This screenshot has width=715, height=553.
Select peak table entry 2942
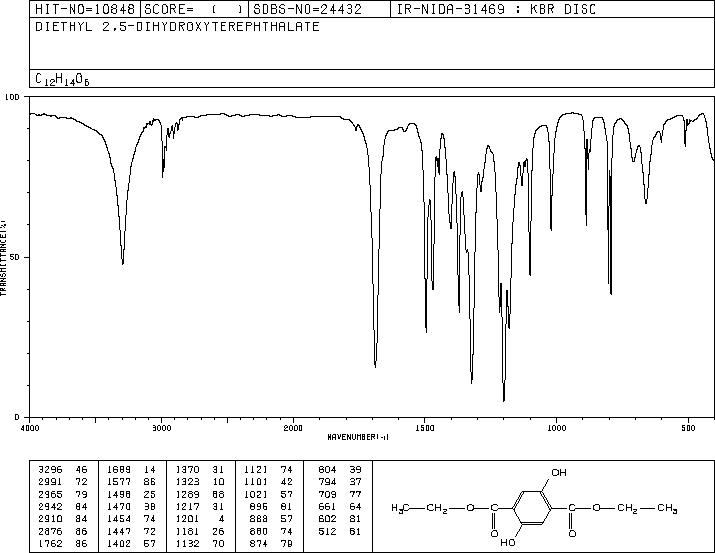50,506
